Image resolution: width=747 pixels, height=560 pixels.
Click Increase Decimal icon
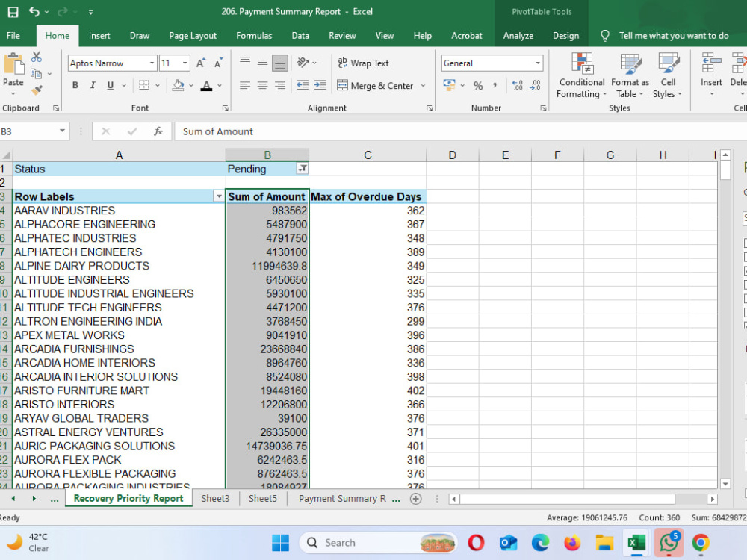coord(518,85)
